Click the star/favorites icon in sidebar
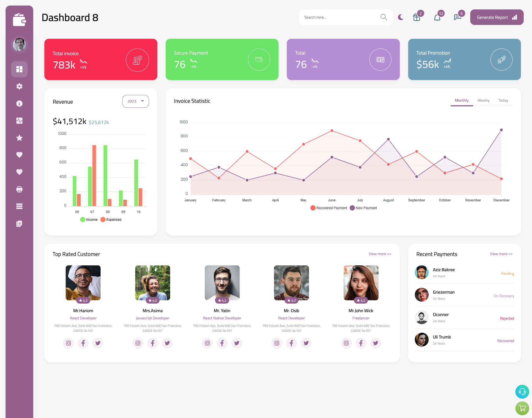Viewport: 532px width, 418px height. coord(19,138)
